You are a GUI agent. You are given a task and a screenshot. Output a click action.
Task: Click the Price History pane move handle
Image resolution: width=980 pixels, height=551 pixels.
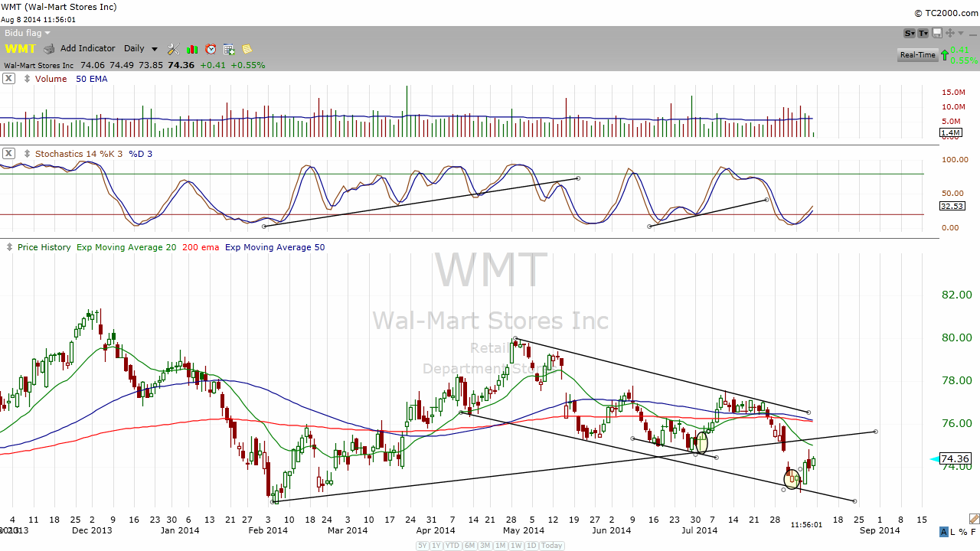pos(10,247)
